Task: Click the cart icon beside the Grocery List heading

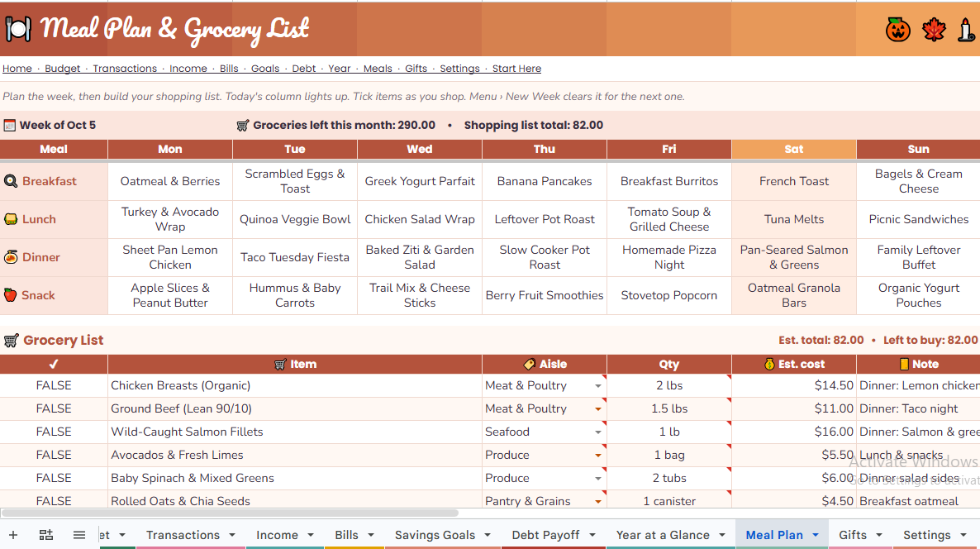Action: (11, 340)
